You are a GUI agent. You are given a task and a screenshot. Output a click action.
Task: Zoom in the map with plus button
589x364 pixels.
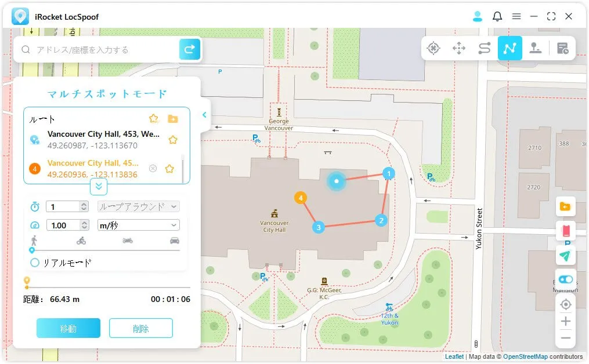click(x=565, y=321)
